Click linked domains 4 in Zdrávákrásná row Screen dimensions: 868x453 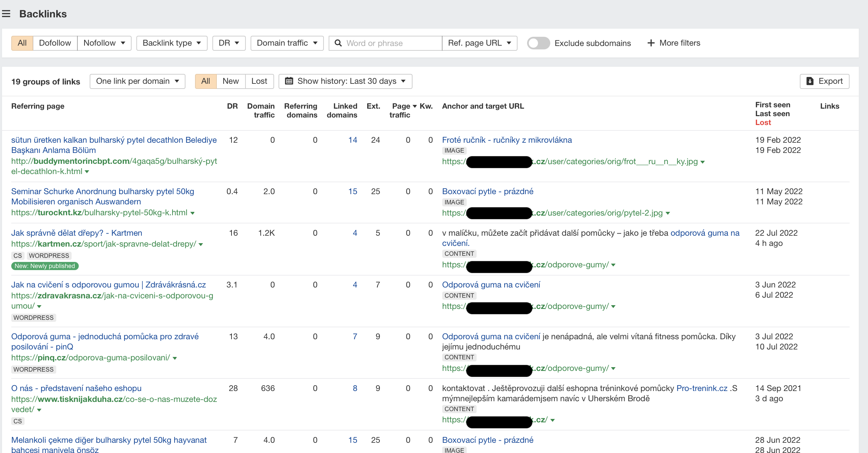coord(355,285)
